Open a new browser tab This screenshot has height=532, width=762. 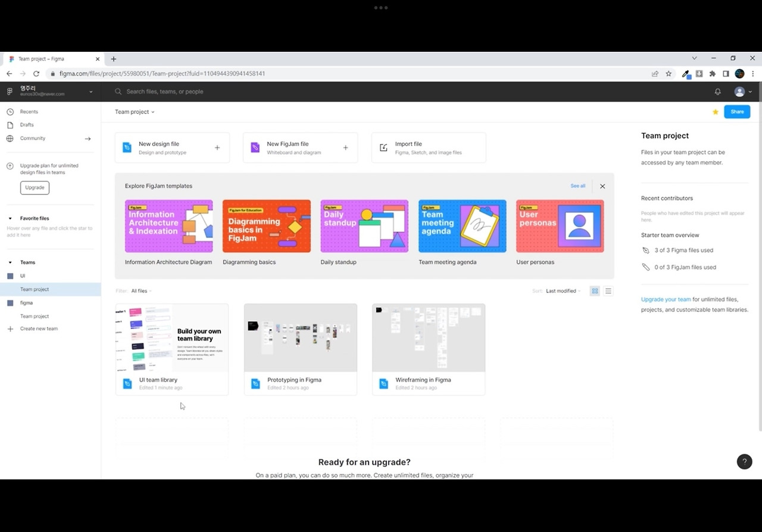click(x=113, y=59)
